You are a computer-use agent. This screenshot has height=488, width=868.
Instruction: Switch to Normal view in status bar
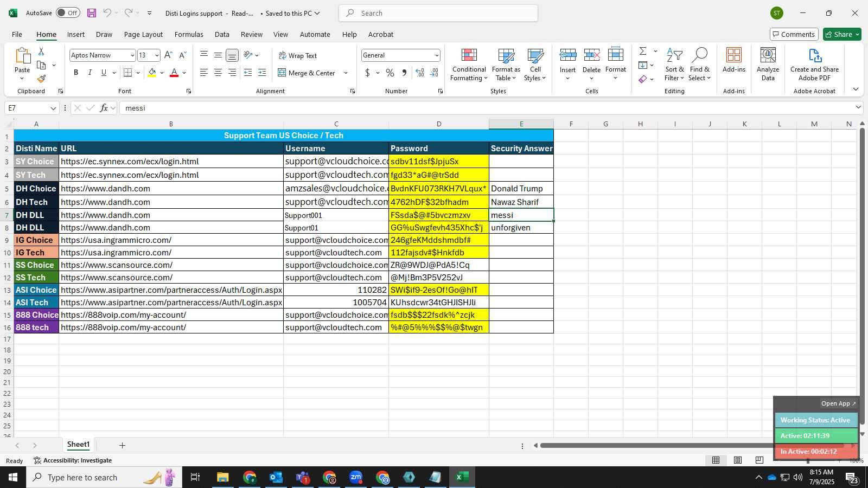click(x=716, y=460)
